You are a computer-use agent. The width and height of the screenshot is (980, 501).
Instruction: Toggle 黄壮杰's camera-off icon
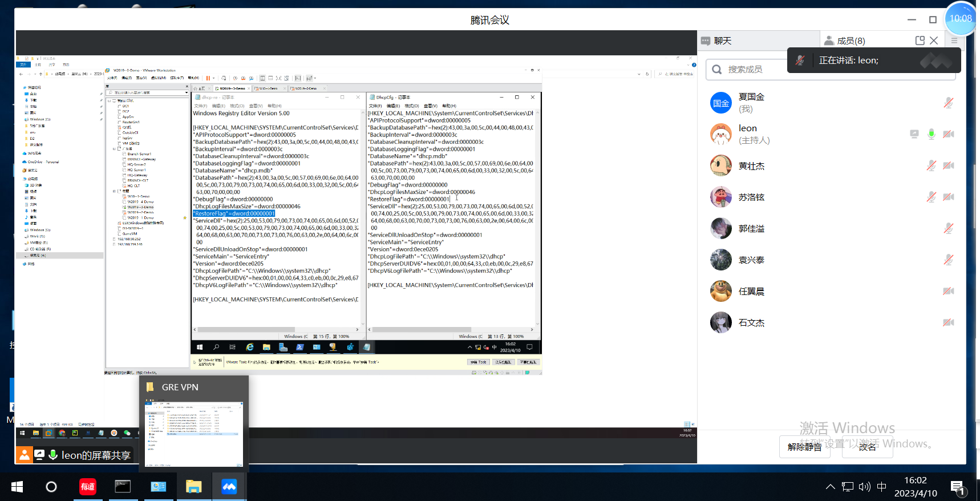click(948, 165)
